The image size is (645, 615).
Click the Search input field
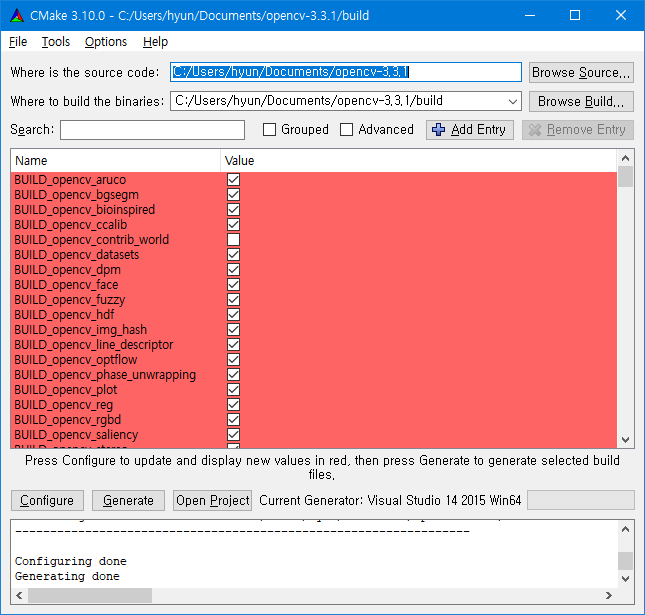[153, 130]
